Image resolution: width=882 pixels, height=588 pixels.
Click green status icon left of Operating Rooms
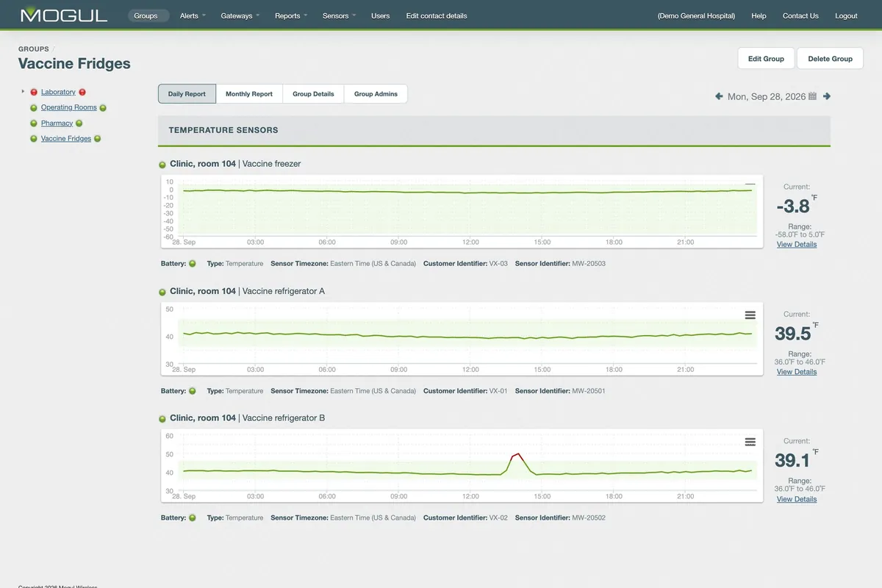pyautogui.click(x=34, y=108)
